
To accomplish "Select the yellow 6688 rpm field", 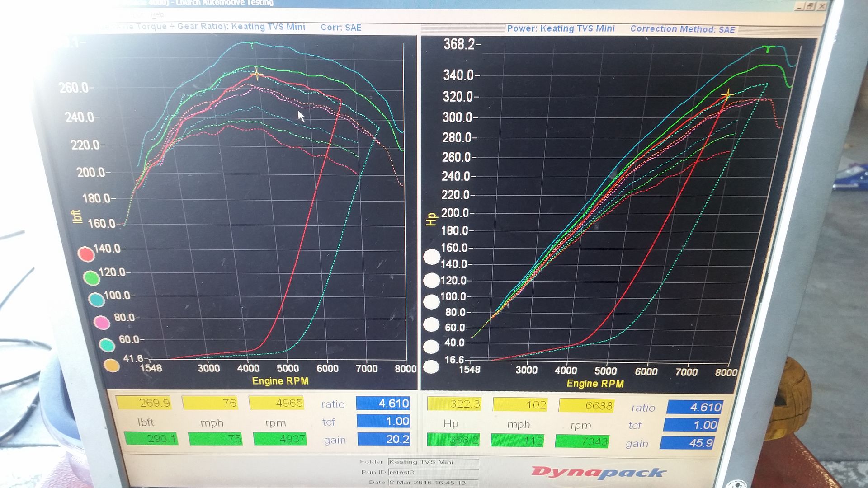I will click(586, 405).
